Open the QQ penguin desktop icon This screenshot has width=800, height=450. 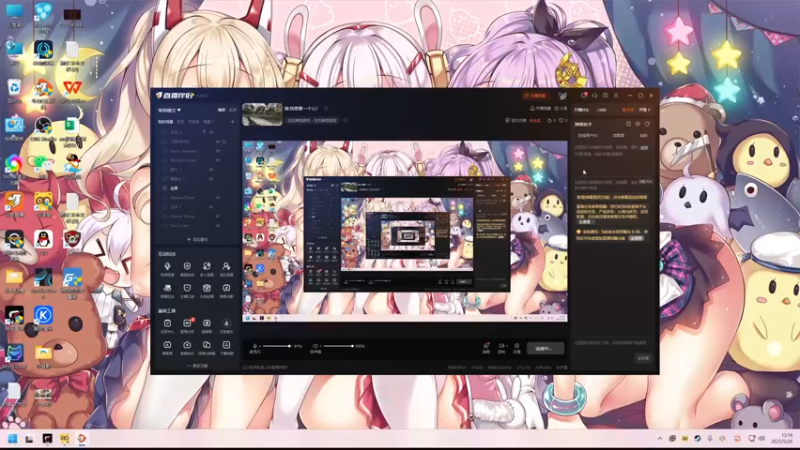[43, 241]
